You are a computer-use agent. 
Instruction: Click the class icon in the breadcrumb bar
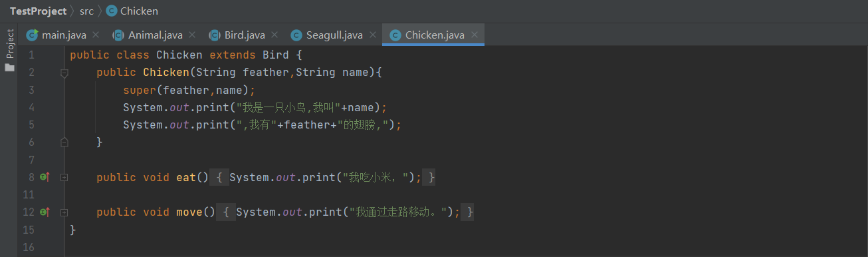pos(111,11)
